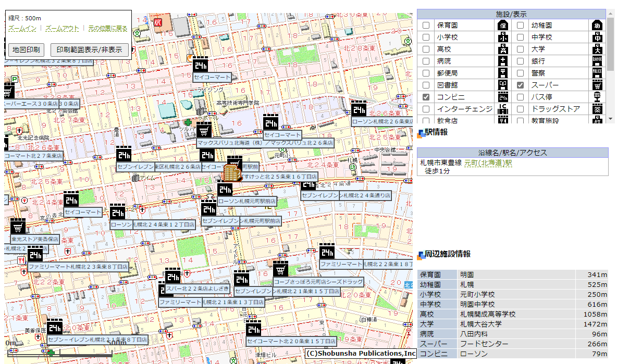Click the ズームイン link
The height and width of the screenshot is (364, 617).
22,28
